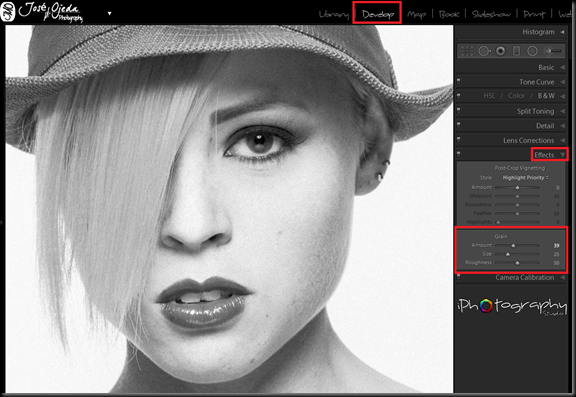Switch to the Develop module
This screenshot has height=397, width=576.
click(378, 14)
